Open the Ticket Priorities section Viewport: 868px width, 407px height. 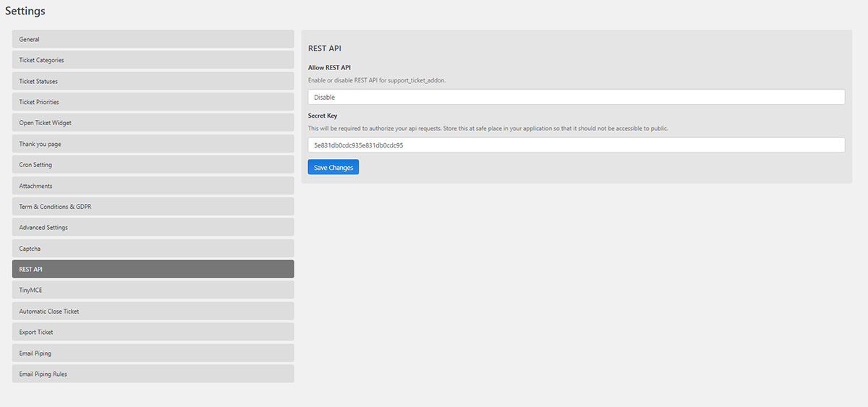coord(153,102)
